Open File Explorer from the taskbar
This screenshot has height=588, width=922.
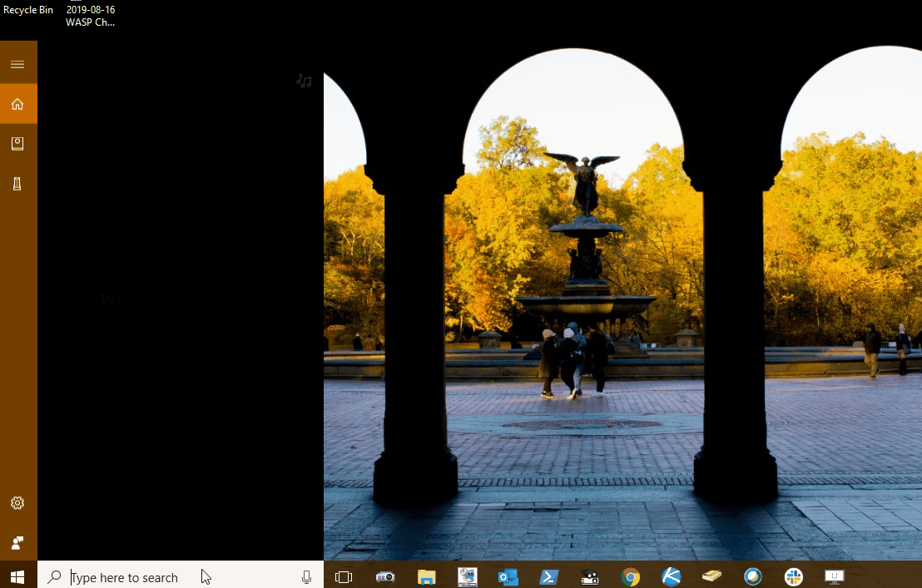(x=426, y=576)
